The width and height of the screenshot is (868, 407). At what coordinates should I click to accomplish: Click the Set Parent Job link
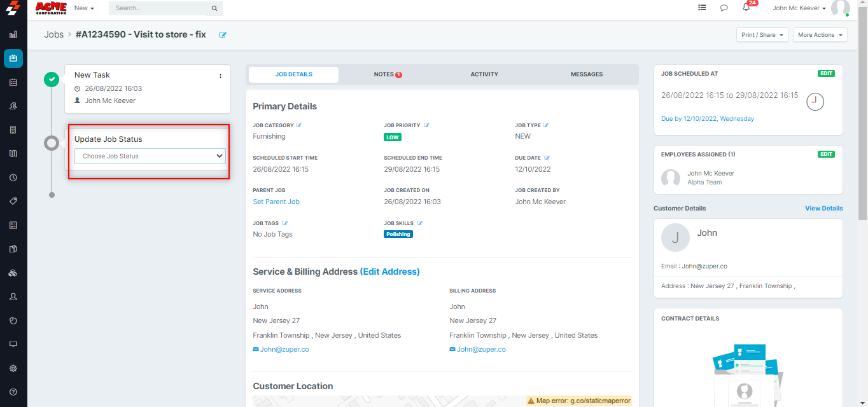(x=276, y=202)
